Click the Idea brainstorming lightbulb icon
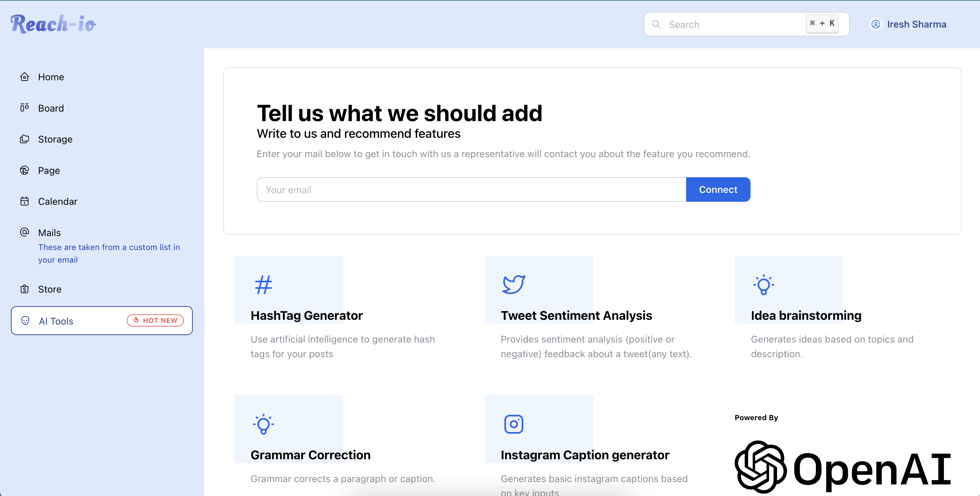The width and height of the screenshot is (980, 496). pos(763,284)
